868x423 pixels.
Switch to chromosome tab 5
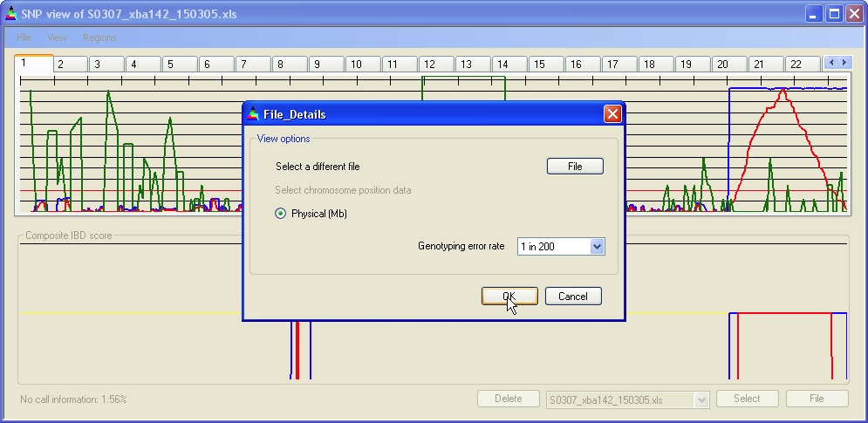click(x=180, y=65)
